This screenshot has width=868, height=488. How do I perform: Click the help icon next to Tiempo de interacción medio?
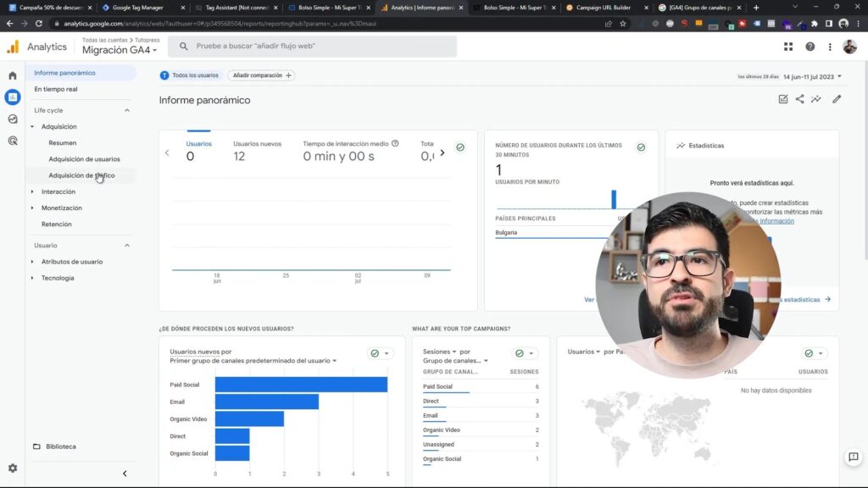click(395, 143)
